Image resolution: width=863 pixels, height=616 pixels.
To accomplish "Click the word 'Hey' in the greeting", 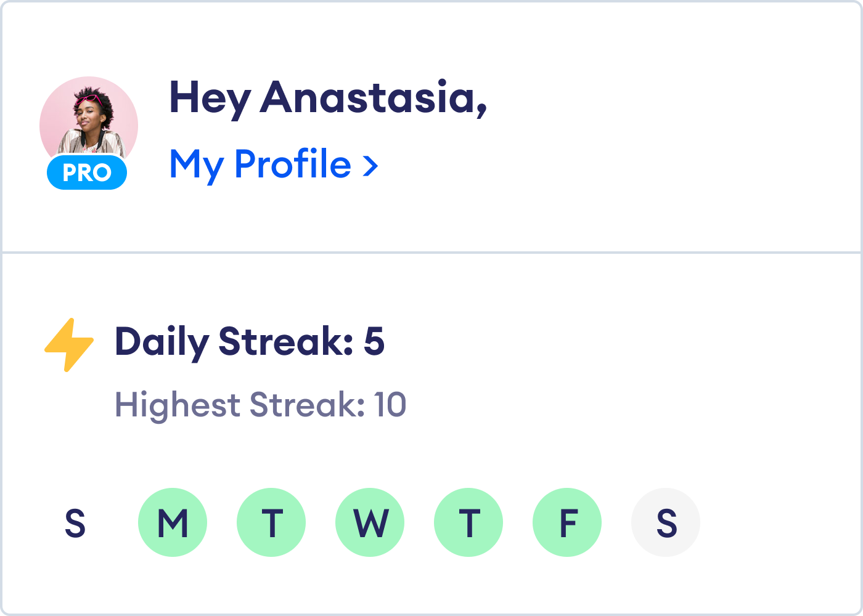I will (x=210, y=97).
